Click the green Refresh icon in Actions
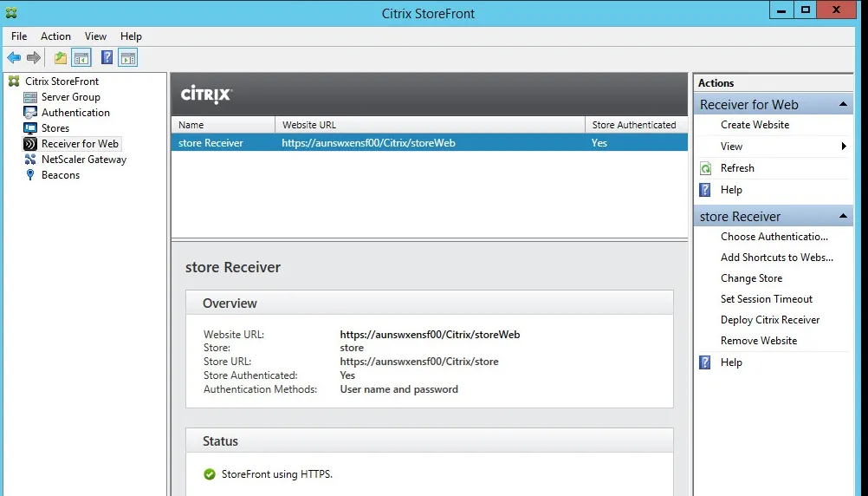Viewport: 868px width, 496px height. tap(705, 168)
